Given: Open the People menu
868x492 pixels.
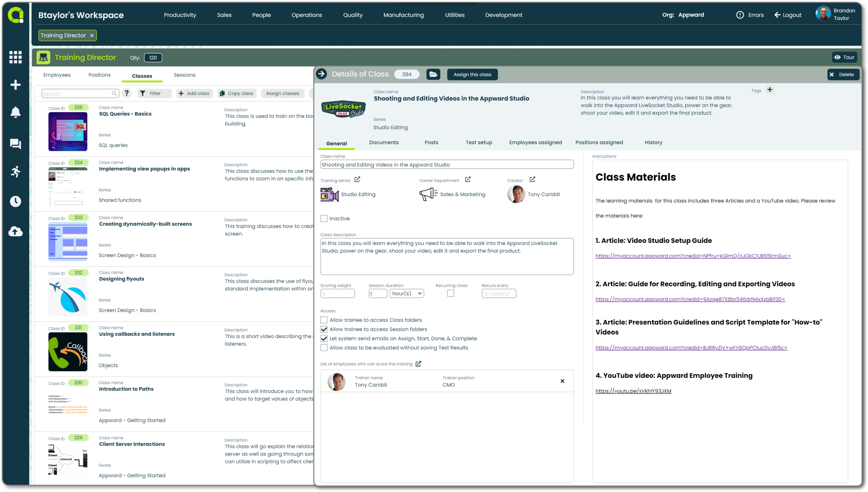Looking at the screenshot, I should (261, 15).
